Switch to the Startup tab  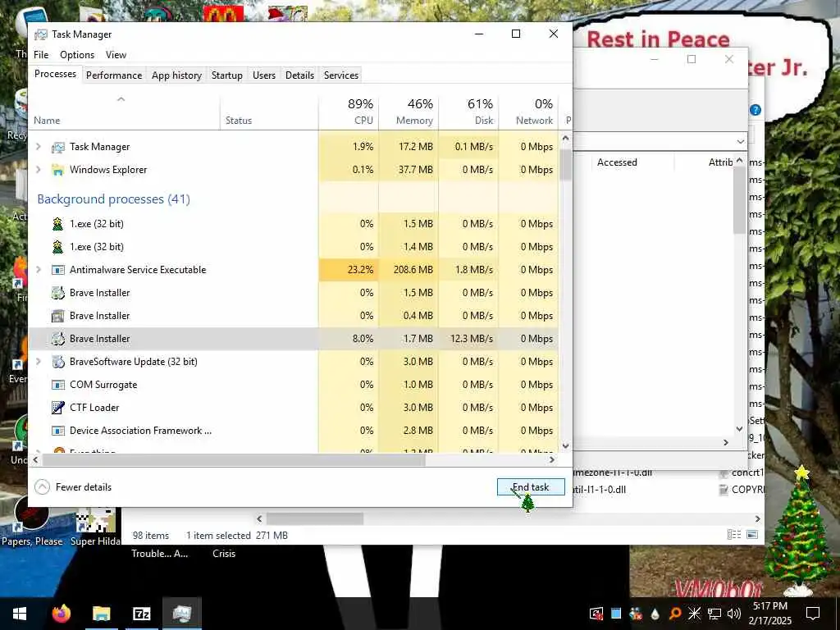[226, 75]
